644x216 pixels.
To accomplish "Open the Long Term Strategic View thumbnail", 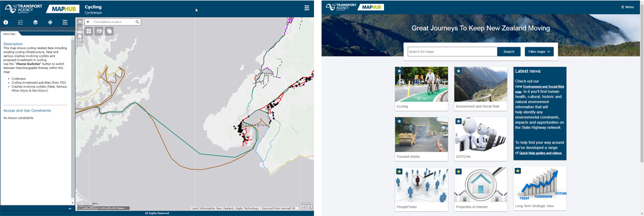I will click(x=540, y=184).
